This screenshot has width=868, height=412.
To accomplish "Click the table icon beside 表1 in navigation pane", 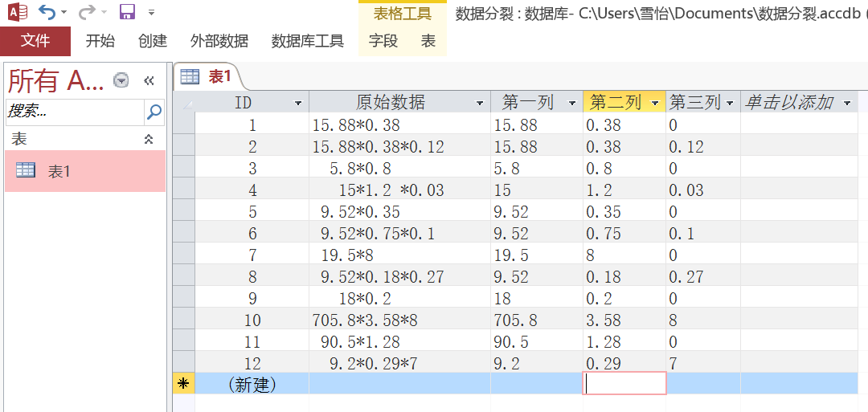I will (26, 170).
